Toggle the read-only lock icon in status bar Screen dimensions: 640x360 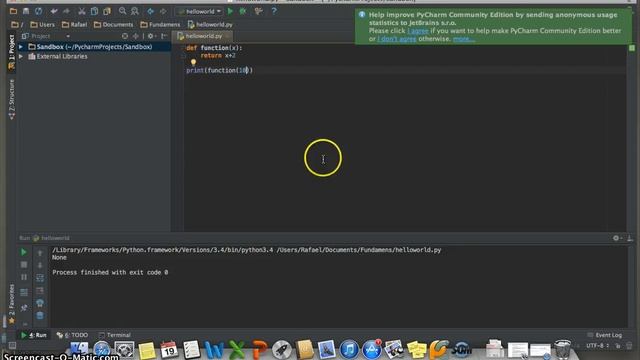click(x=618, y=346)
